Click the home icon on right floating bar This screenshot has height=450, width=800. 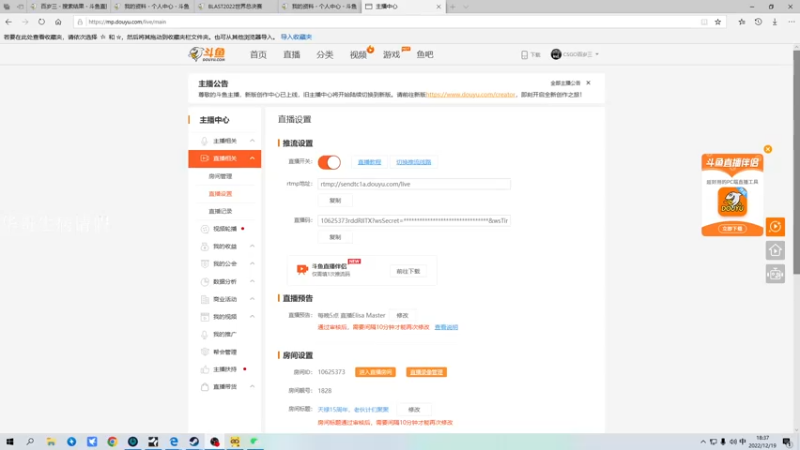pyautogui.click(x=775, y=251)
